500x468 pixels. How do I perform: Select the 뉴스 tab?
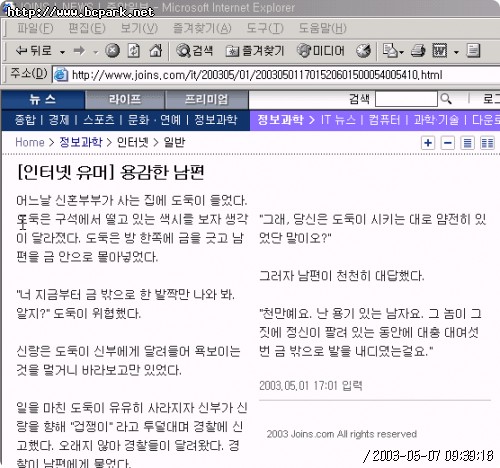tap(43, 99)
